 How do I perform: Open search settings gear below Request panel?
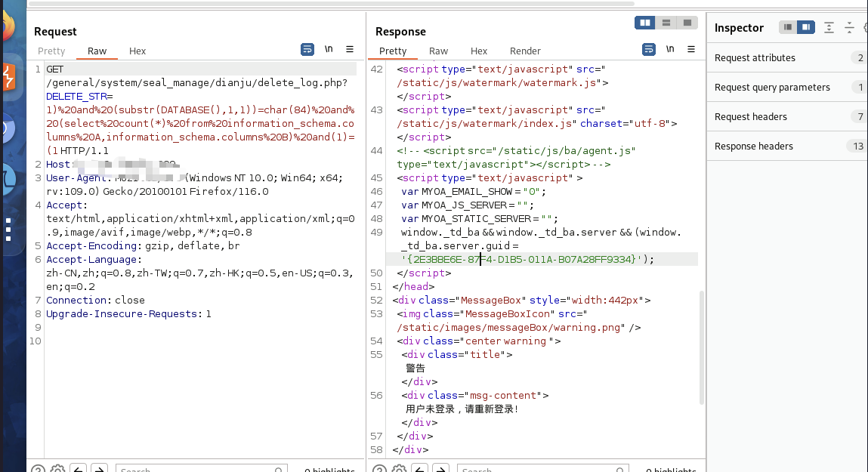point(57,469)
